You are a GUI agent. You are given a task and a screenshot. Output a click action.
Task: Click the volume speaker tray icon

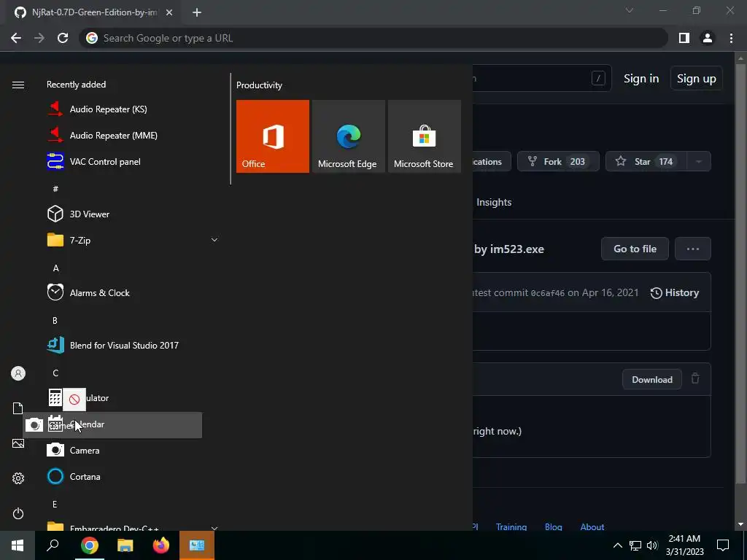click(652, 545)
